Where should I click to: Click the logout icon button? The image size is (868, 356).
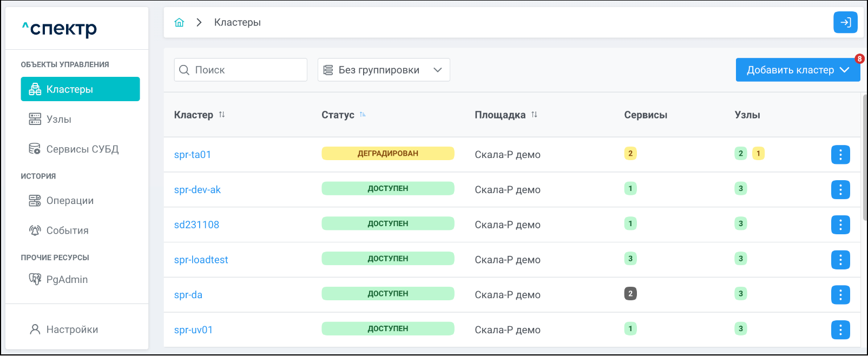pyautogui.click(x=845, y=22)
